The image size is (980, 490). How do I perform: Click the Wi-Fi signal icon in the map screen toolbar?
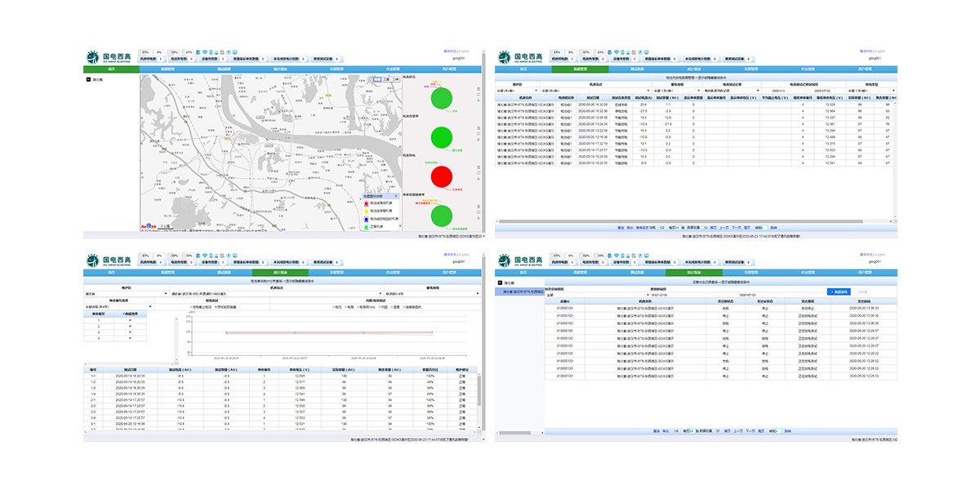coord(203,51)
